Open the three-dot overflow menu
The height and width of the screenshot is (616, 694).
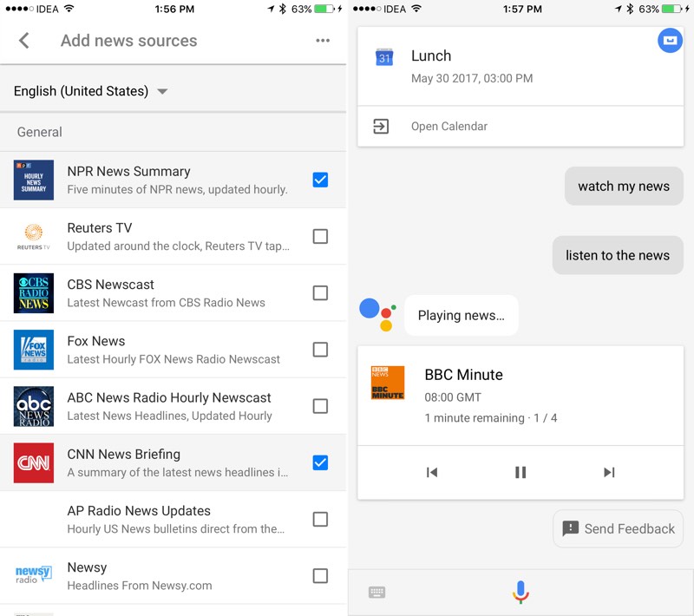coord(323,41)
